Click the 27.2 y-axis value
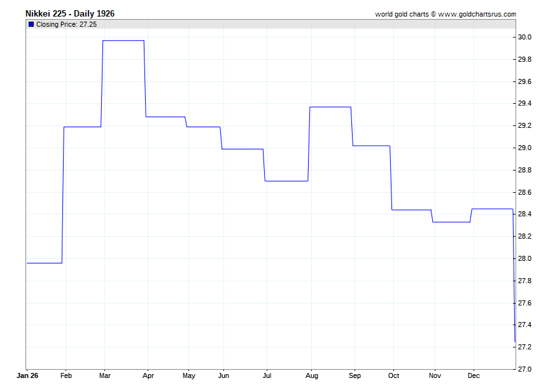The image size is (541, 392). (524, 347)
